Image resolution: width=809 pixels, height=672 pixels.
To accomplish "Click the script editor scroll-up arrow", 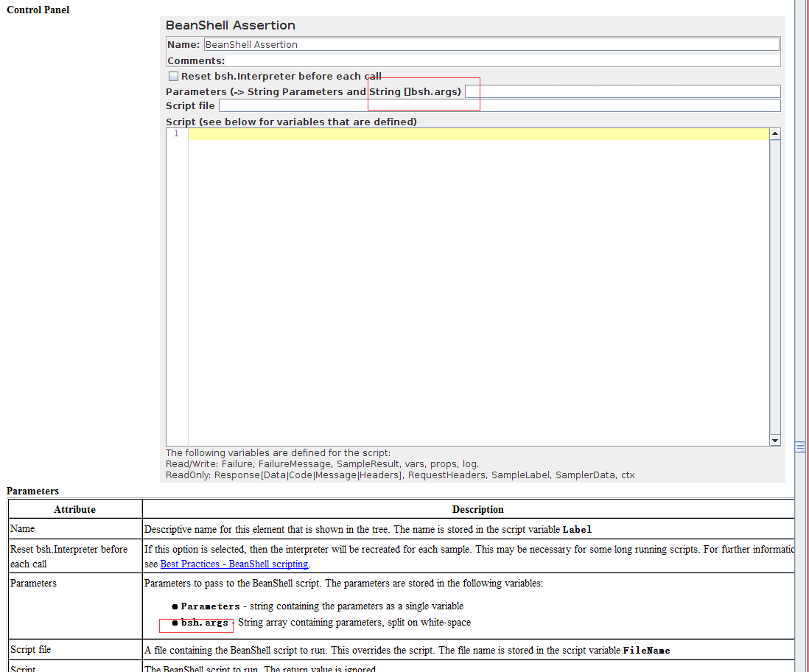I will click(774, 133).
